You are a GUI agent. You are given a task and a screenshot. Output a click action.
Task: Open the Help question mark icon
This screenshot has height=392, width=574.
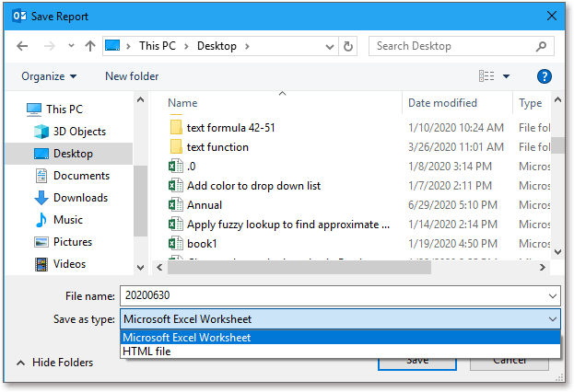(x=545, y=76)
